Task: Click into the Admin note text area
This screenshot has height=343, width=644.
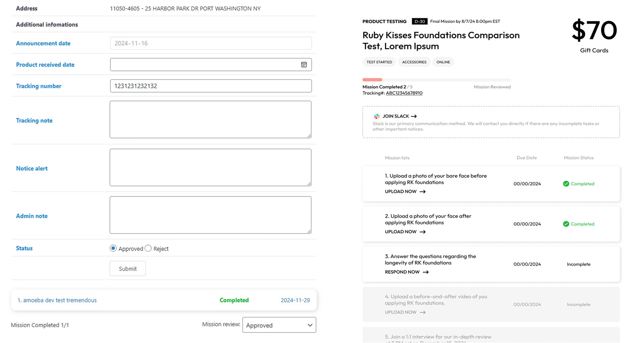Action: coord(210,215)
